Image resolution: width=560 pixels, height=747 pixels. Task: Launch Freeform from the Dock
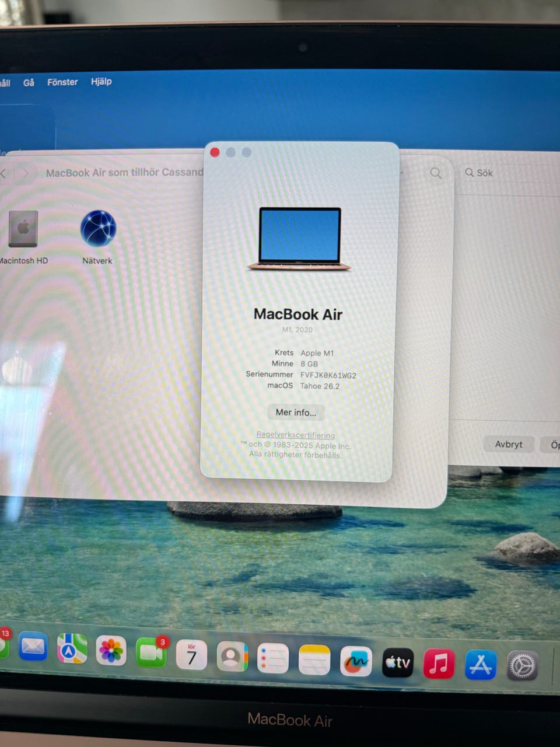[x=356, y=661]
